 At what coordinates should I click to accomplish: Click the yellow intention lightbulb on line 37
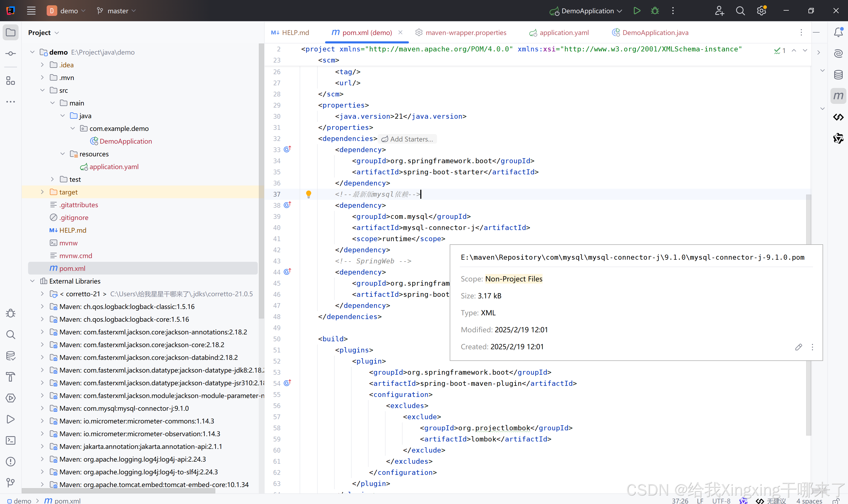(x=308, y=194)
